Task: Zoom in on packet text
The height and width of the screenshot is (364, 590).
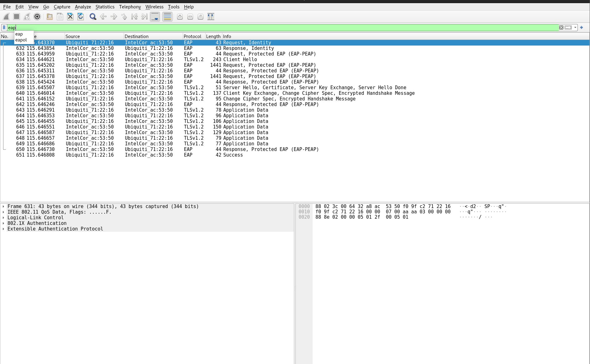Action: tap(180, 17)
